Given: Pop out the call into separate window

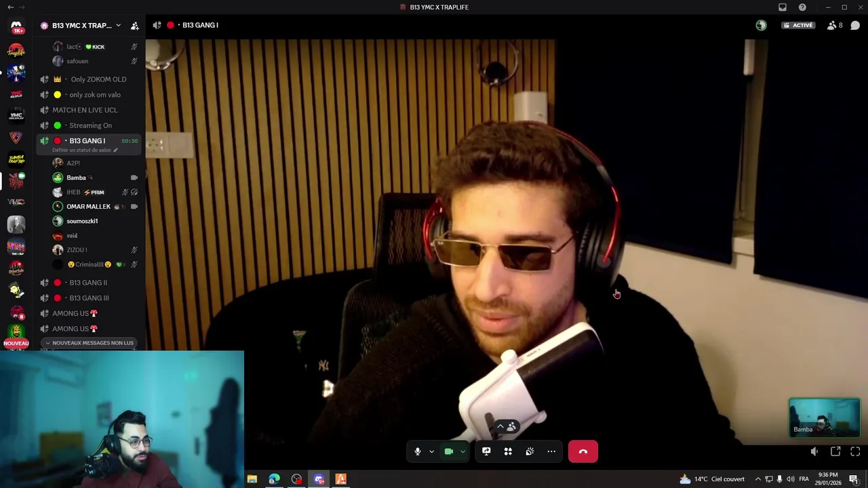Looking at the screenshot, I should 835,451.
